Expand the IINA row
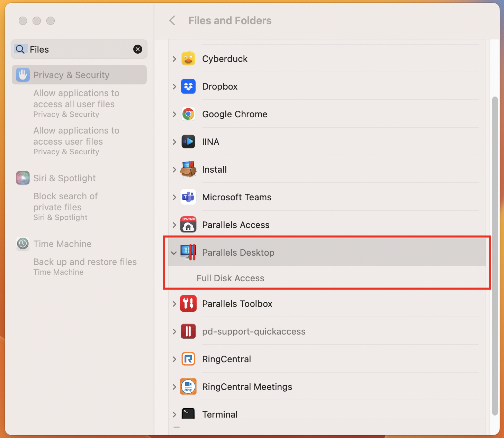Screen dimensions: 504x438 click(174, 142)
